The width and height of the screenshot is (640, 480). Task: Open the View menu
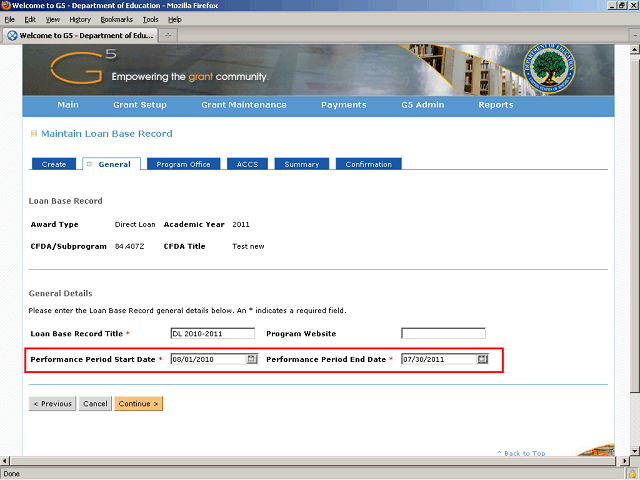click(52, 20)
